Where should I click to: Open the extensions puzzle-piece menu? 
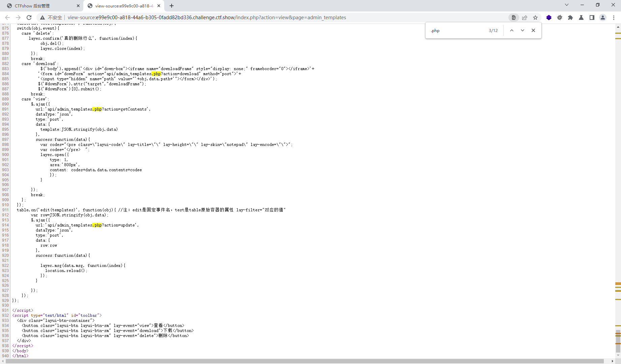tap(570, 18)
